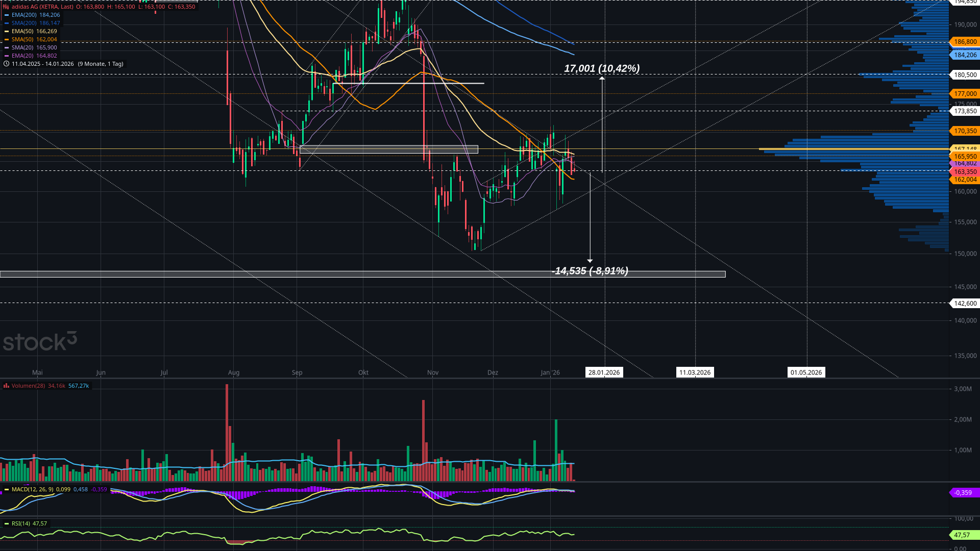Select the SMA(200) indicator label

23,23
